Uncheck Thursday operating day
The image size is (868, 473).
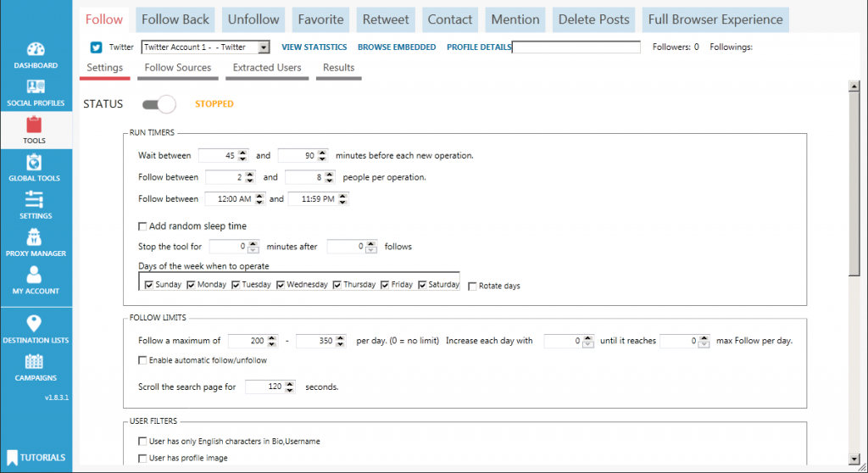click(x=337, y=285)
